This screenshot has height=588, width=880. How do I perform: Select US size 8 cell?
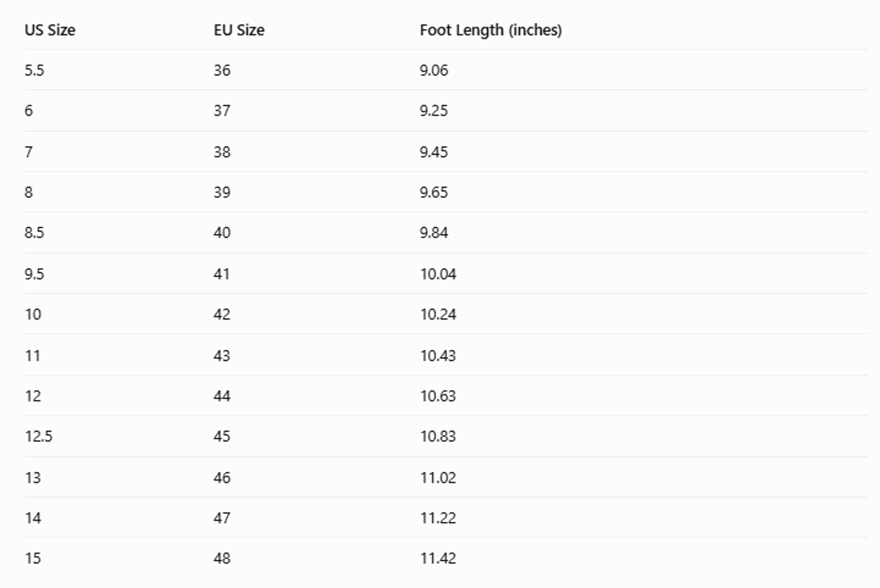(28, 192)
